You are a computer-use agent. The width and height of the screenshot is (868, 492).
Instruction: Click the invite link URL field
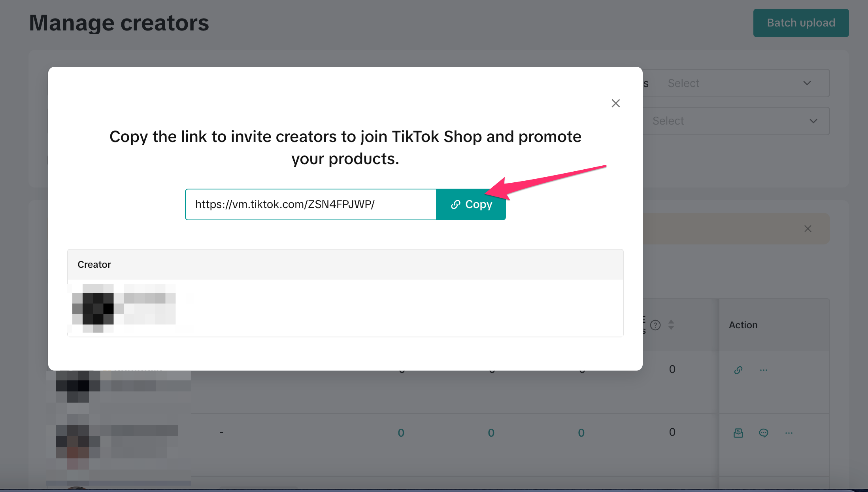(x=311, y=204)
